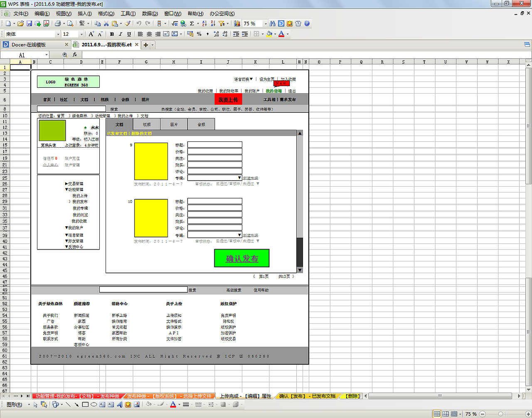
Task: Toggle Bold formatting
Action: point(112,34)
